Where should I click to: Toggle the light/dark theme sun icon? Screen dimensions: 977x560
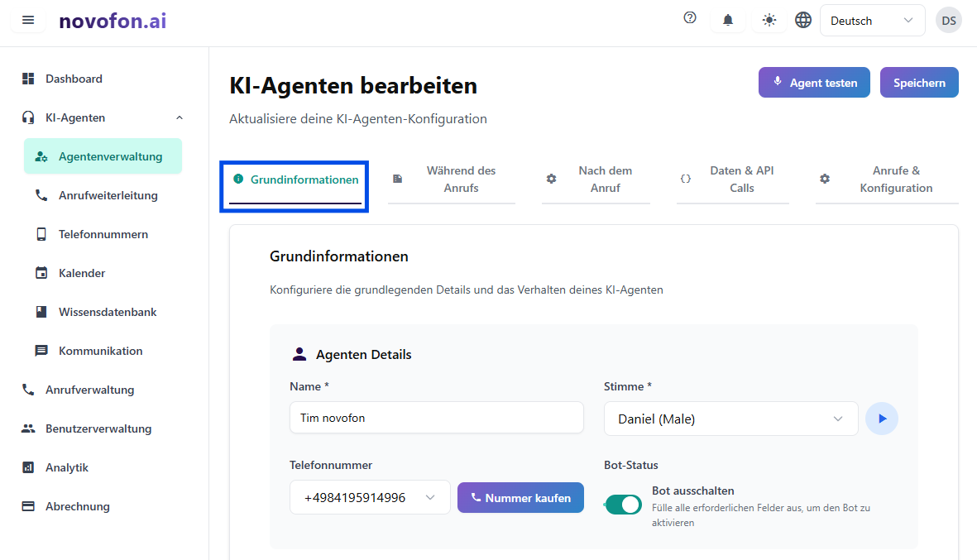click(x=769, y=21)
